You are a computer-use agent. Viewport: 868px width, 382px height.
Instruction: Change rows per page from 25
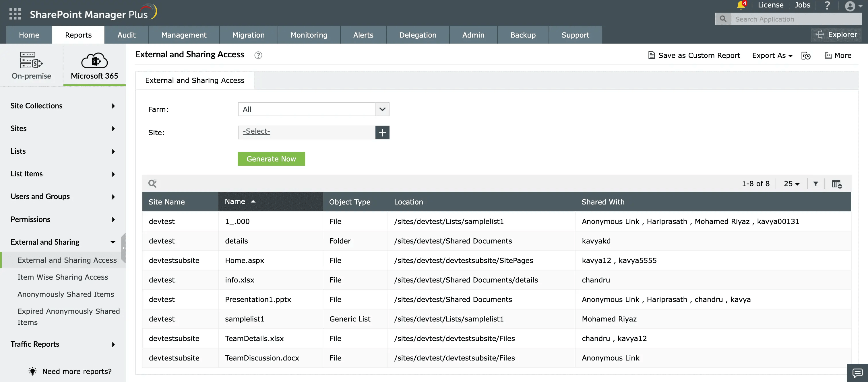coord(792,184)
